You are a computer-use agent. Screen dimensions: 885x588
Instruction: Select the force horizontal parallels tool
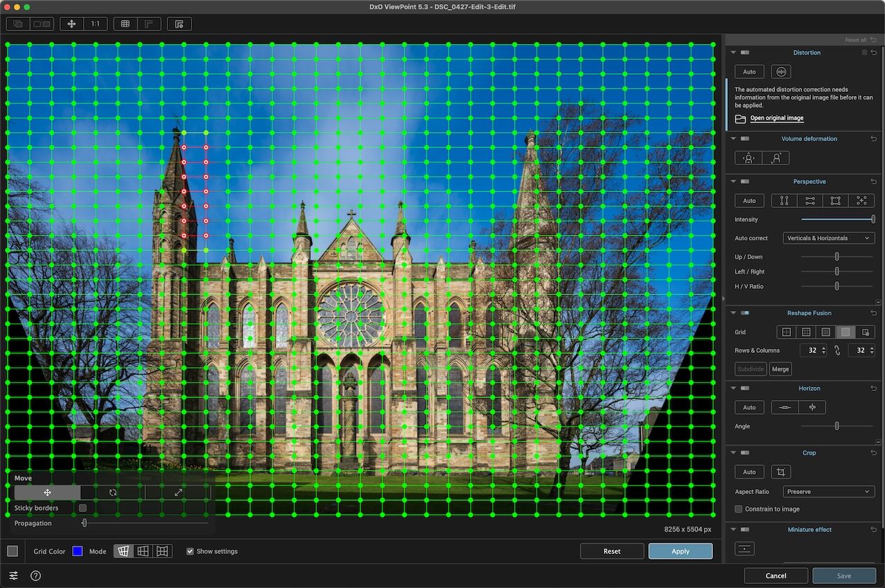[x=810, y=200]
